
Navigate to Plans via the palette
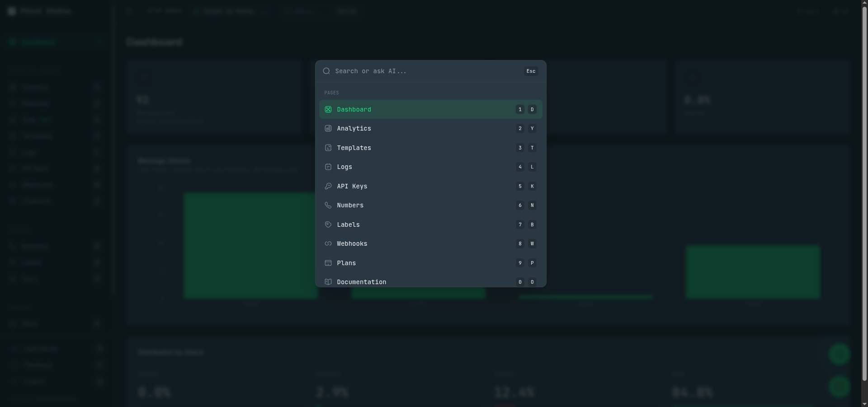point(430,263)
